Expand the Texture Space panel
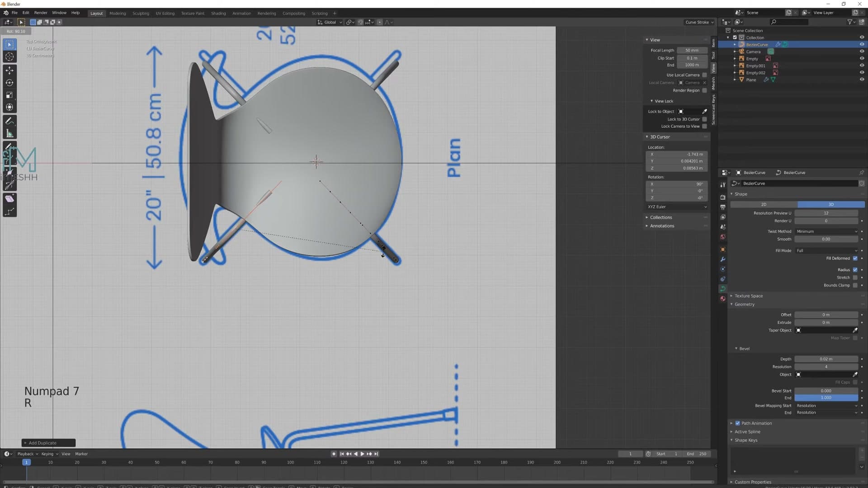 (x=748, y=296)
